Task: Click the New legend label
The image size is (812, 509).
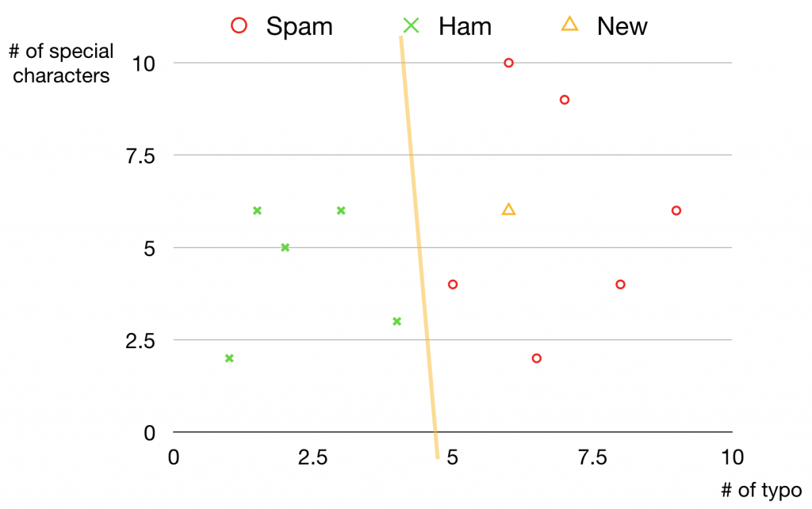Action: click(x=622, y=26)
